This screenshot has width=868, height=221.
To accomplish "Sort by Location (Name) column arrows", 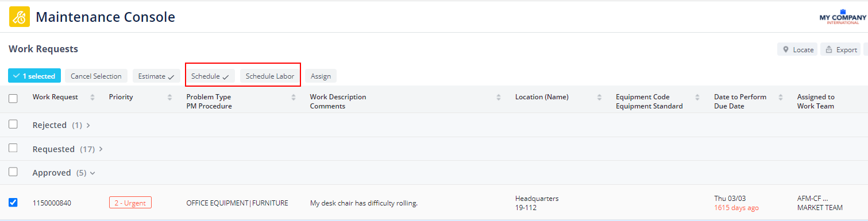I will coord(599,97).
